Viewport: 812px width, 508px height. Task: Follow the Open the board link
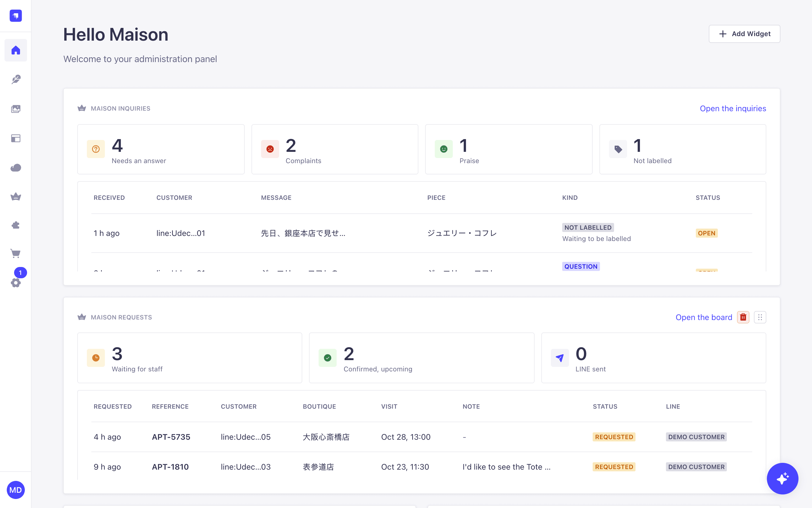point(704,317)
